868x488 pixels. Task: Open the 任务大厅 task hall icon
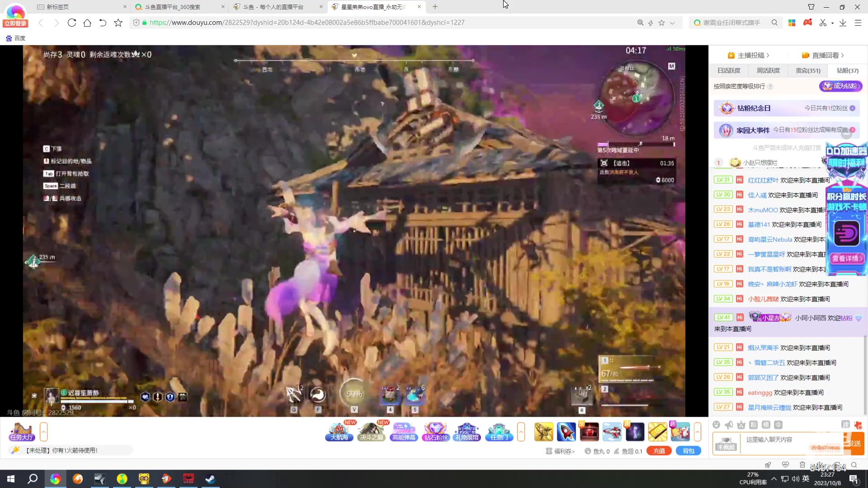22,432
